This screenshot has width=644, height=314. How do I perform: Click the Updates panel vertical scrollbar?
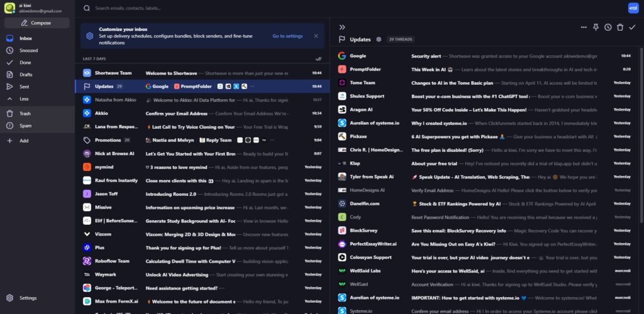641,135
